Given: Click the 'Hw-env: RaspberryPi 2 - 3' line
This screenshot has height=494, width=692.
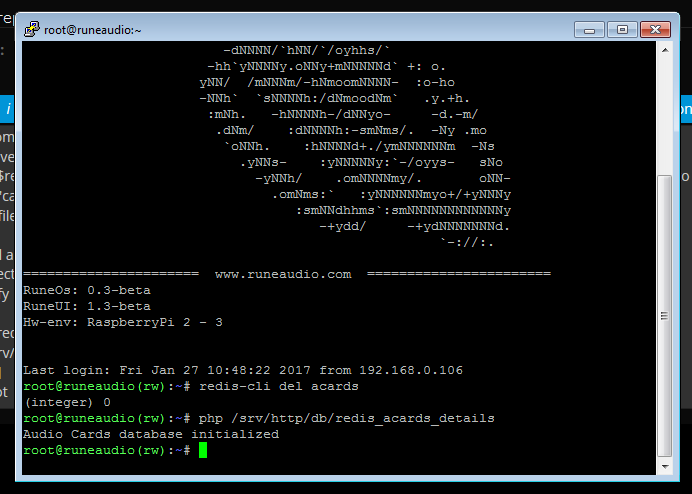Looking at the screenshot, I should point(123,322).
